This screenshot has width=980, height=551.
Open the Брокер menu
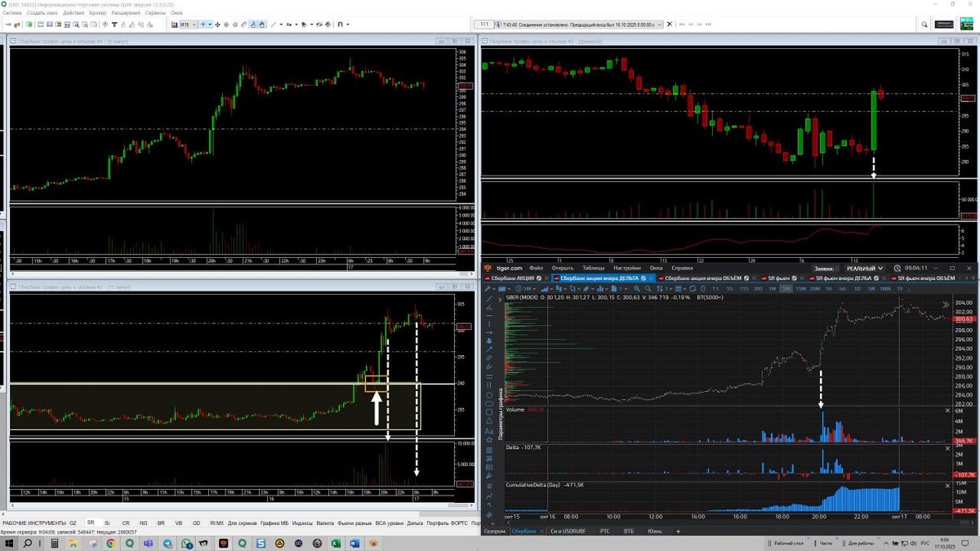(98, 12)
